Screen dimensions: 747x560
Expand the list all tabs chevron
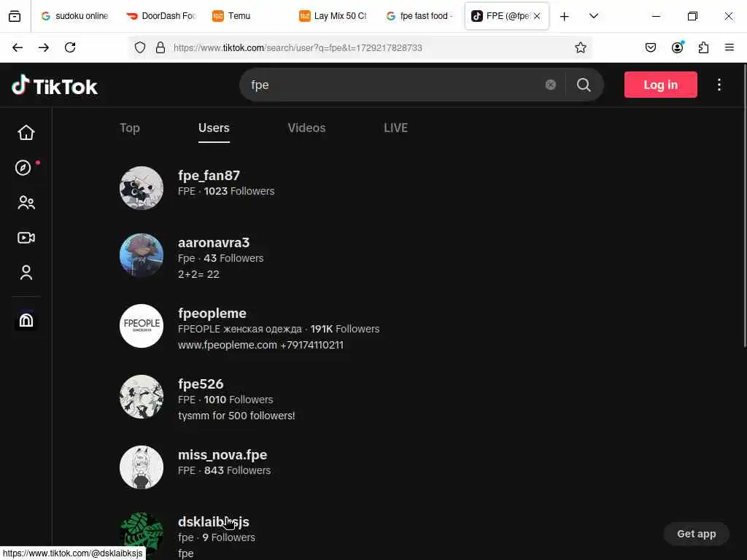coord(594,16)
